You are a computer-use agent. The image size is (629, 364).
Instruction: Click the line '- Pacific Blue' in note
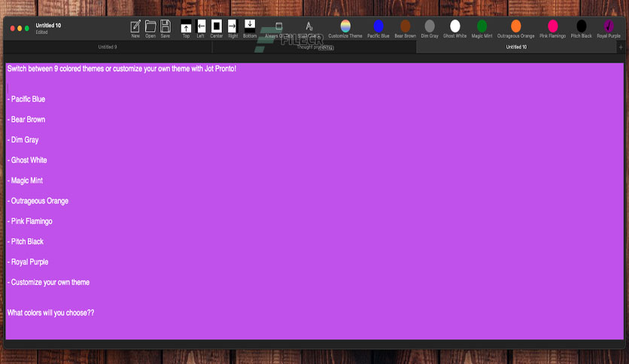(x=26, y=99)
